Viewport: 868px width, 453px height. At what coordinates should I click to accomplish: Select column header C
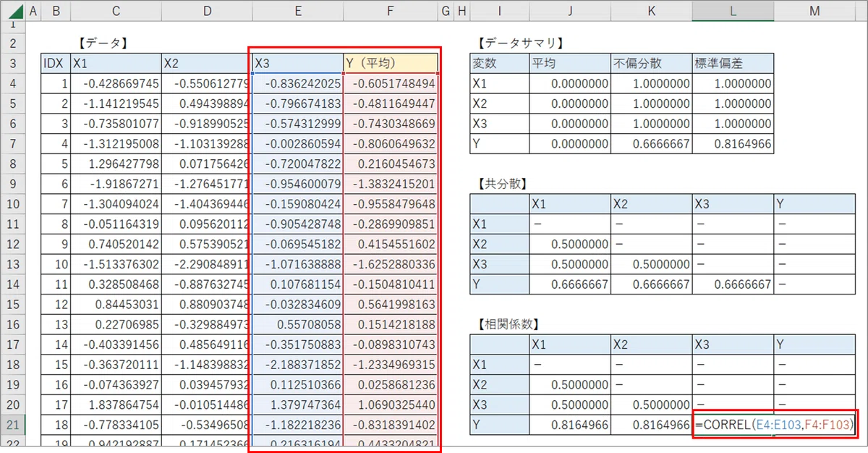click(116, 11)
